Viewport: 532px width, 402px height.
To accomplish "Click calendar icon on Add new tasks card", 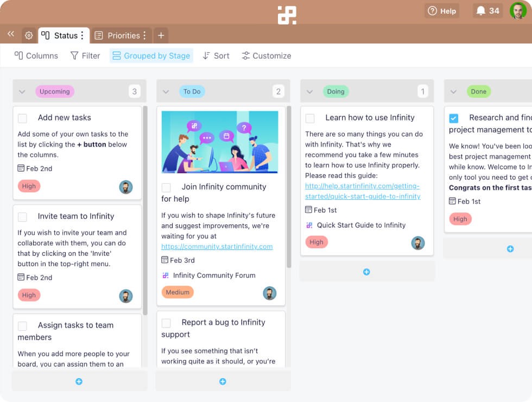I will pos(21,168).
